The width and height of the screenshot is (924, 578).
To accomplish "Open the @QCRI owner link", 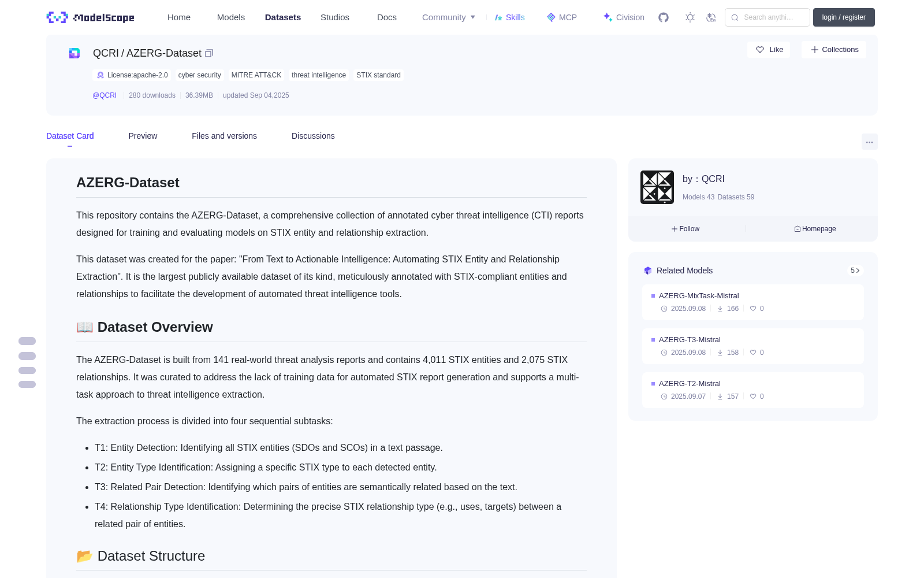I will (105, 95).
